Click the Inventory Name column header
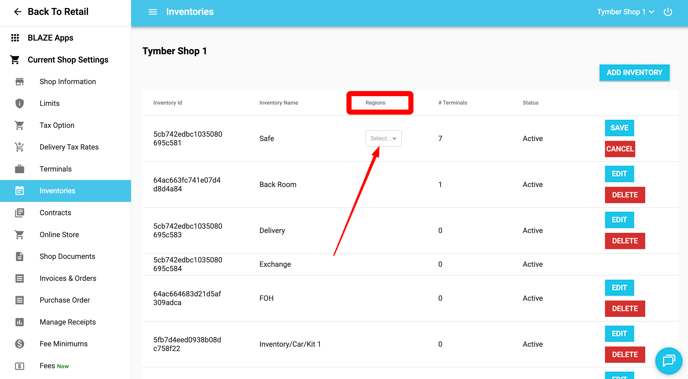Screen dimensions: 688x379 pyautogui.click(x=279, y=103)
